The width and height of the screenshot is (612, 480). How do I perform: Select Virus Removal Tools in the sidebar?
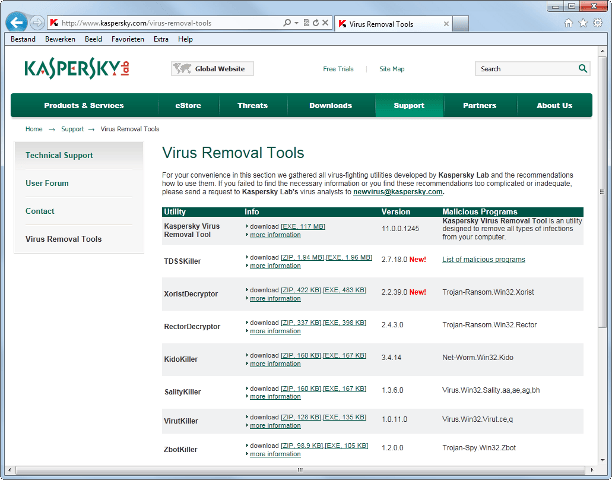pyautogui.click(x=63, y=239)
